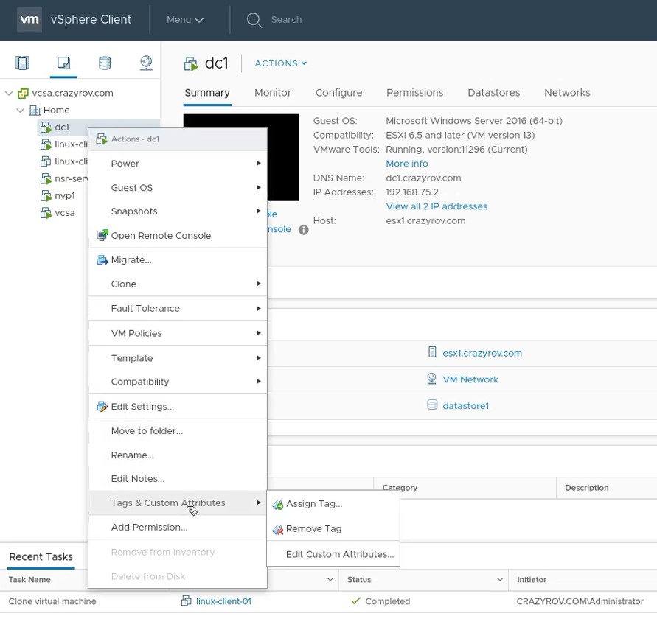Click the vcsa.crazyrov.com vCenter icon
657x644 pixels.
(x=23, y=93)
